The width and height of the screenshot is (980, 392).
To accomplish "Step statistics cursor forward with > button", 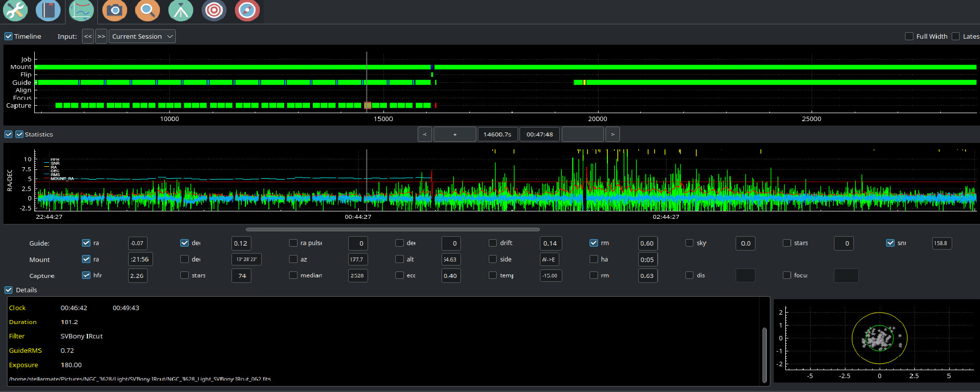I will 612,134.
